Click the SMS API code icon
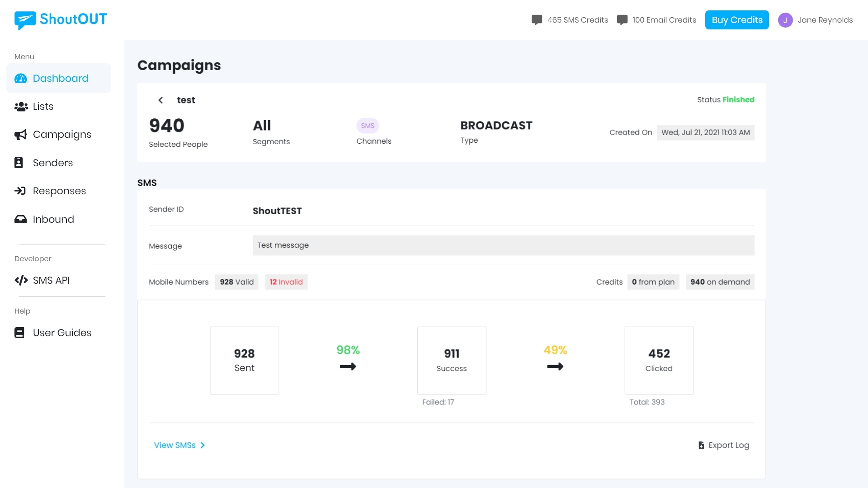Viewport: 868px width, 488px height. click(x=21, y=280)
